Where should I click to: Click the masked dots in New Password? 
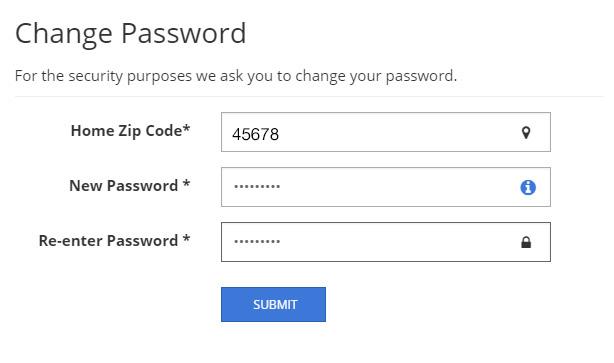pos(257,186)
